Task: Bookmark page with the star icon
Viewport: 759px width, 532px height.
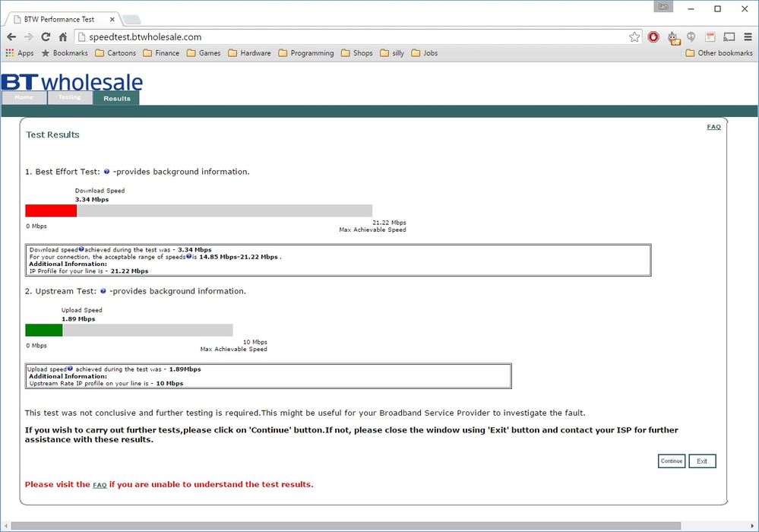Action: click(x=634, y=36)
